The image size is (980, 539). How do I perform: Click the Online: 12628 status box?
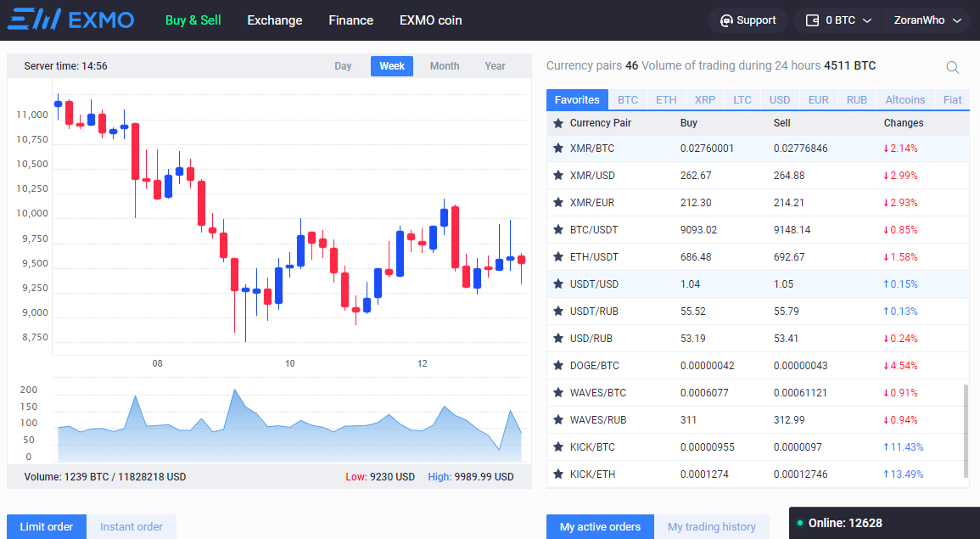coord(884,523)
